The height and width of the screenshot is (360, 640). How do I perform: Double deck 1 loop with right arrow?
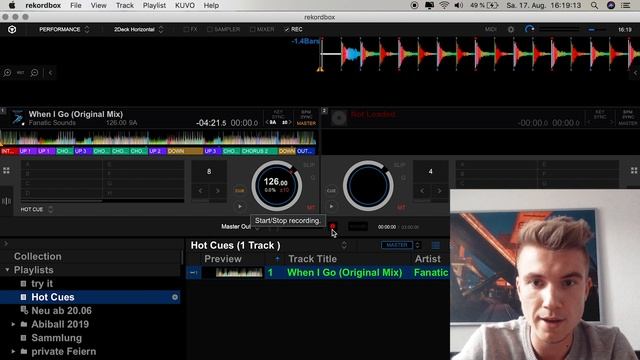(218, 191)
